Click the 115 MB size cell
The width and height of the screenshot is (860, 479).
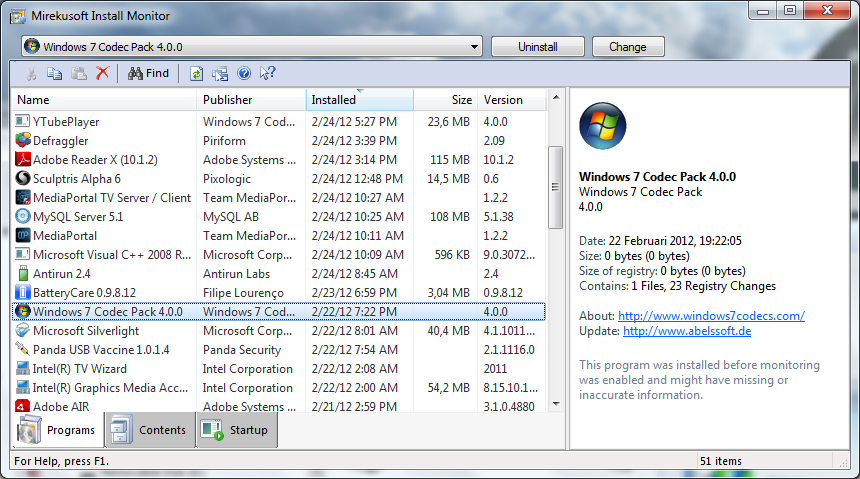pos(450,160)
